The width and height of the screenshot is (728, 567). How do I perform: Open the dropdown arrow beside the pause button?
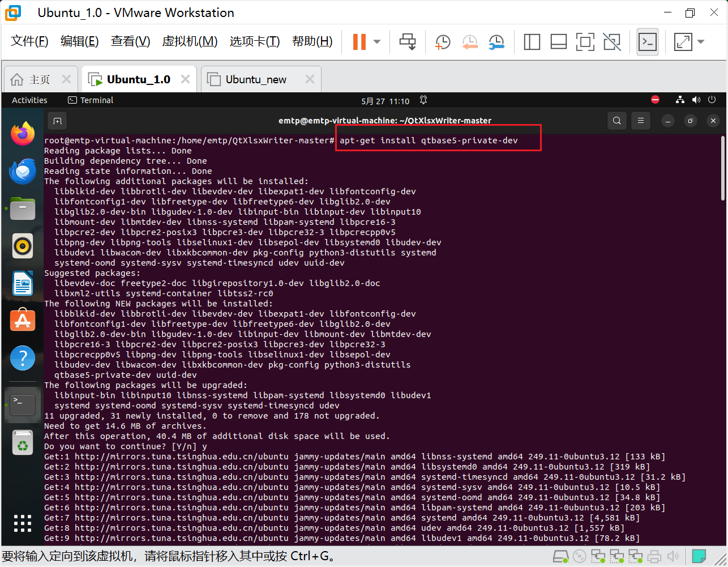(377, 41)
